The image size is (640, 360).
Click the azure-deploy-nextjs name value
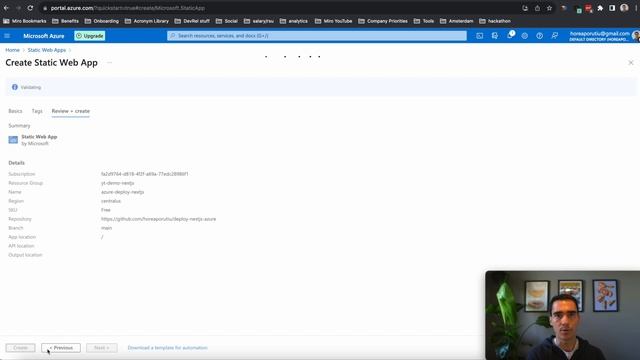[x=122, y=192]
